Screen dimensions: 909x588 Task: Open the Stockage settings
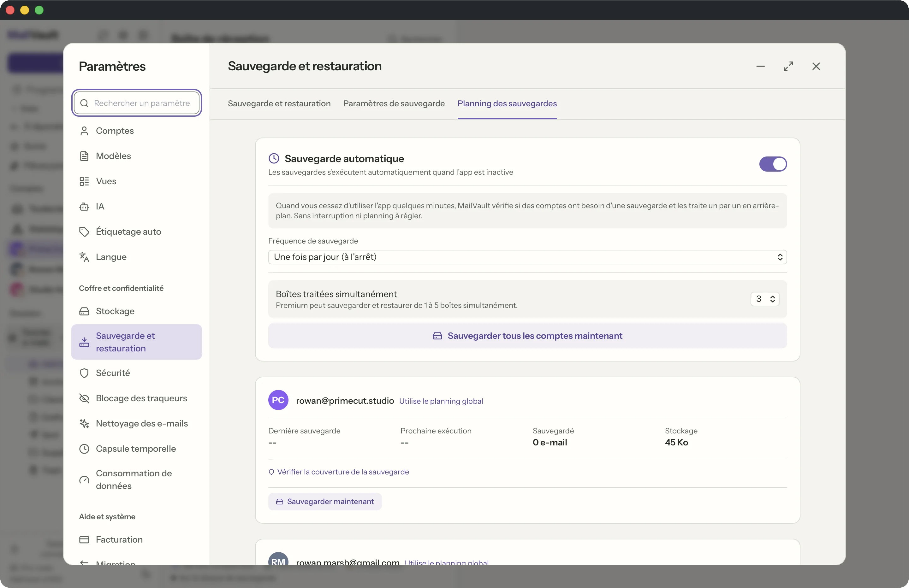click(136, 311)
